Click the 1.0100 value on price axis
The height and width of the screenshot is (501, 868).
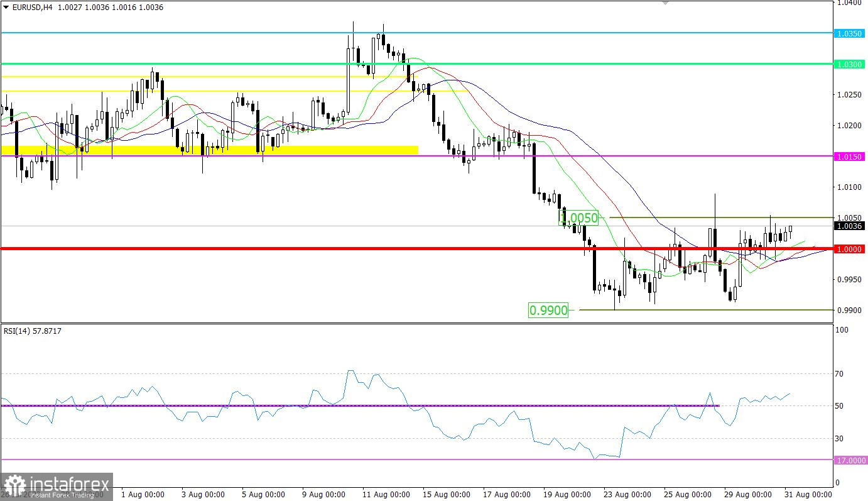[x=848, y=187]
